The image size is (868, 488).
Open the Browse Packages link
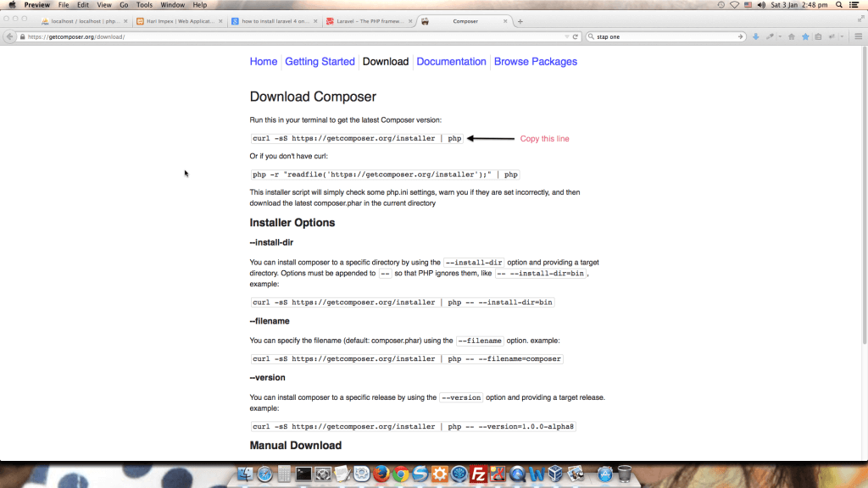point(536,61)
